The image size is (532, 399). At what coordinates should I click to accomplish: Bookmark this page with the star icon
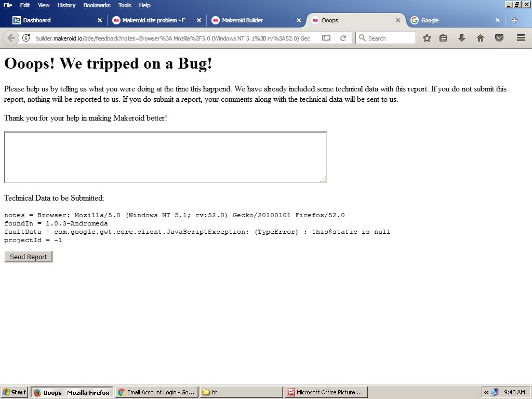tap(427, 38)
